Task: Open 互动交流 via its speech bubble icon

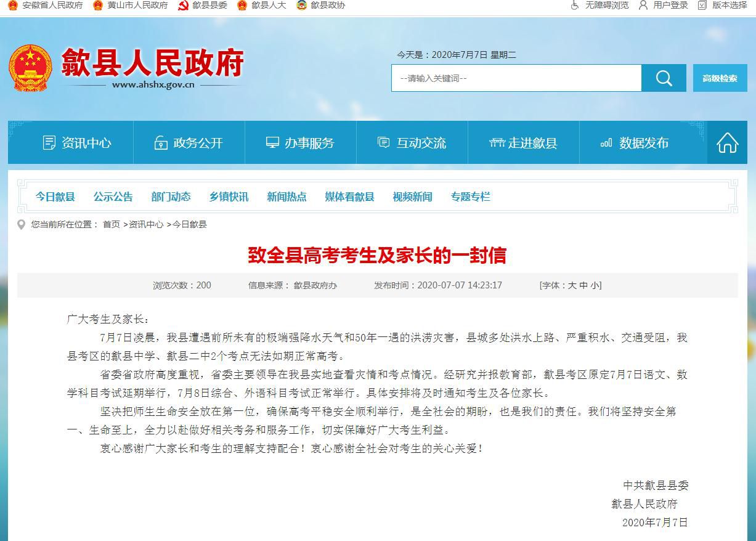Action: (x=382, y=142)
